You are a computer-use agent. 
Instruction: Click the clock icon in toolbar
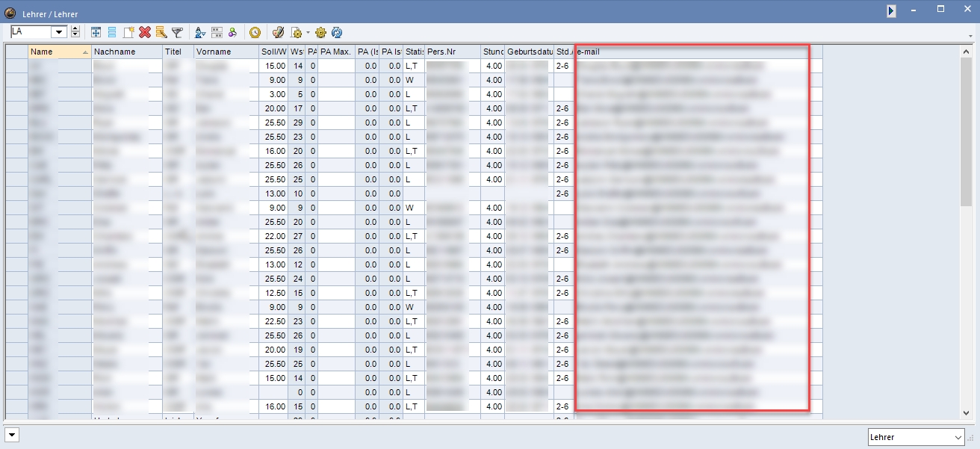(x=255, y=32)
